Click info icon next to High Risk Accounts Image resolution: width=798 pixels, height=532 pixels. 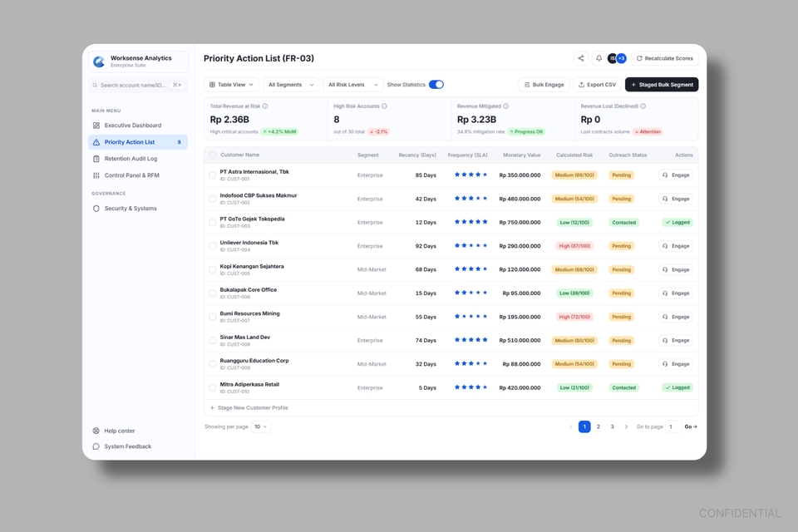tap(384, 106)
